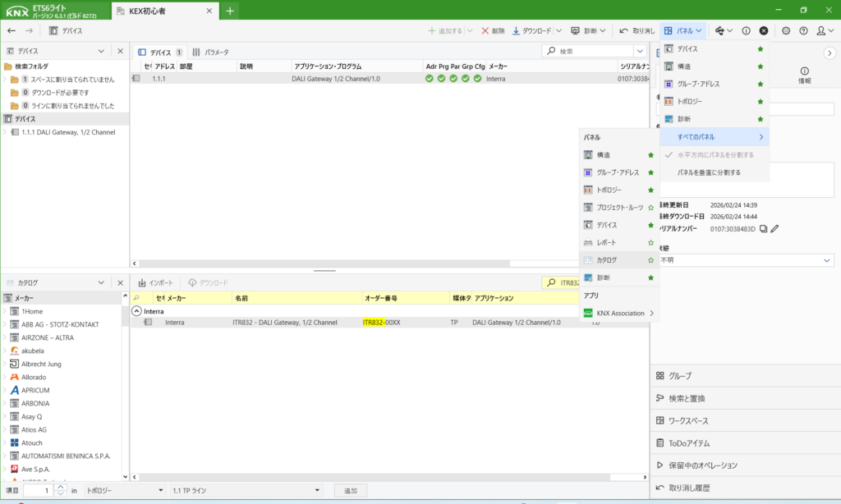The width and height of the screenshot is (841, 504).
Task: Click the 取り消し undo icon in toolbar
Action: (624, 30)
